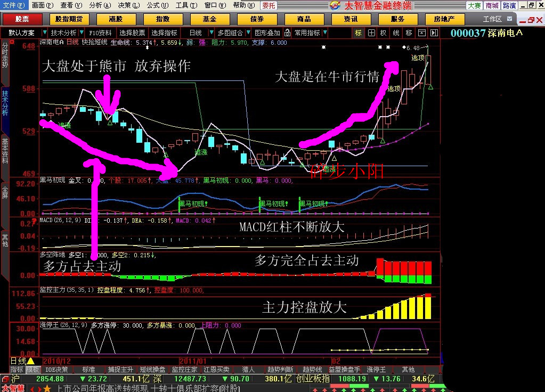Click the 路演 button

tap(509, 5)
